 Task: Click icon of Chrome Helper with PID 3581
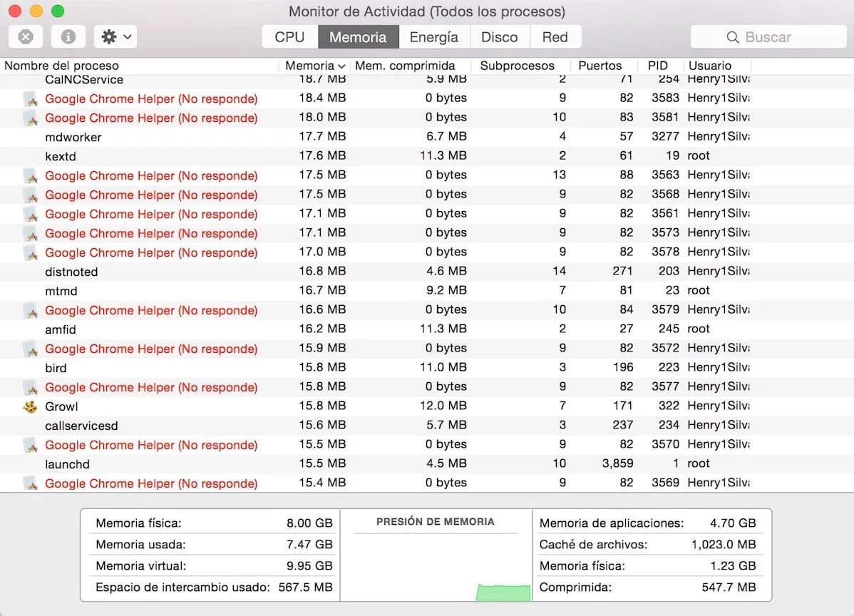pyautogui.click(x=31, y=118)
